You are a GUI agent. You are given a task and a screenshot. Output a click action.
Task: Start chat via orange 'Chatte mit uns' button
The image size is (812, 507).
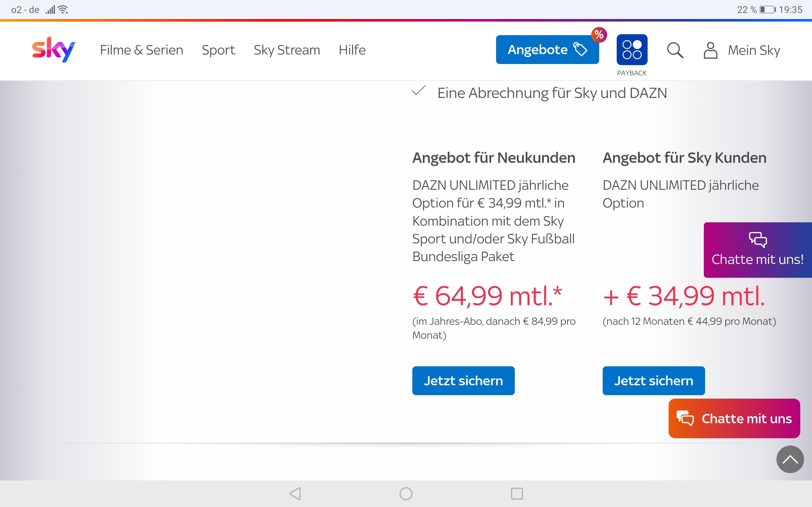tap(734, 418)
